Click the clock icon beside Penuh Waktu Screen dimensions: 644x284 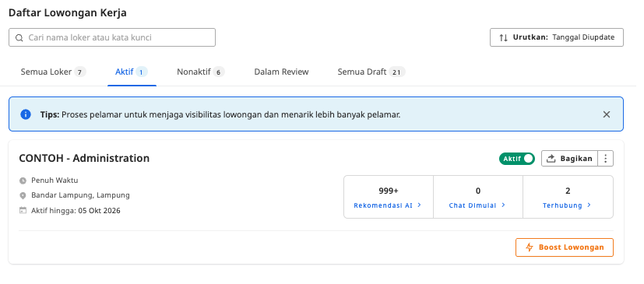click(x=23, y=181)
